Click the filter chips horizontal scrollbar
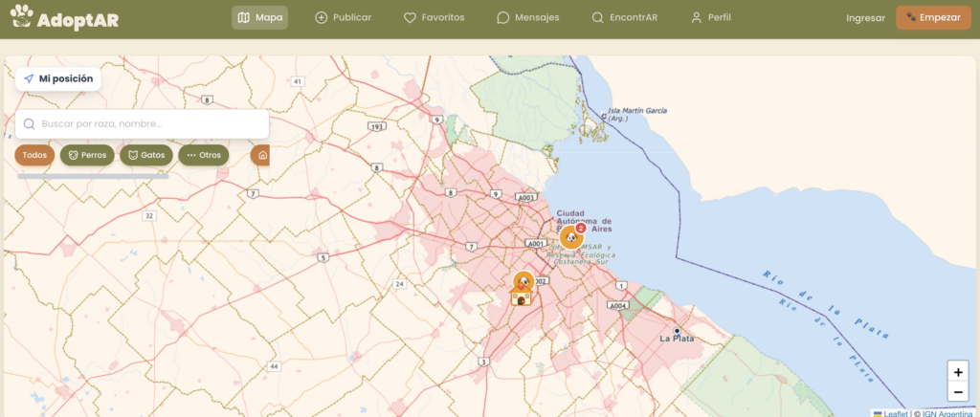The height and width of the screenshot is (417, 980). click(x=93, y=176)
